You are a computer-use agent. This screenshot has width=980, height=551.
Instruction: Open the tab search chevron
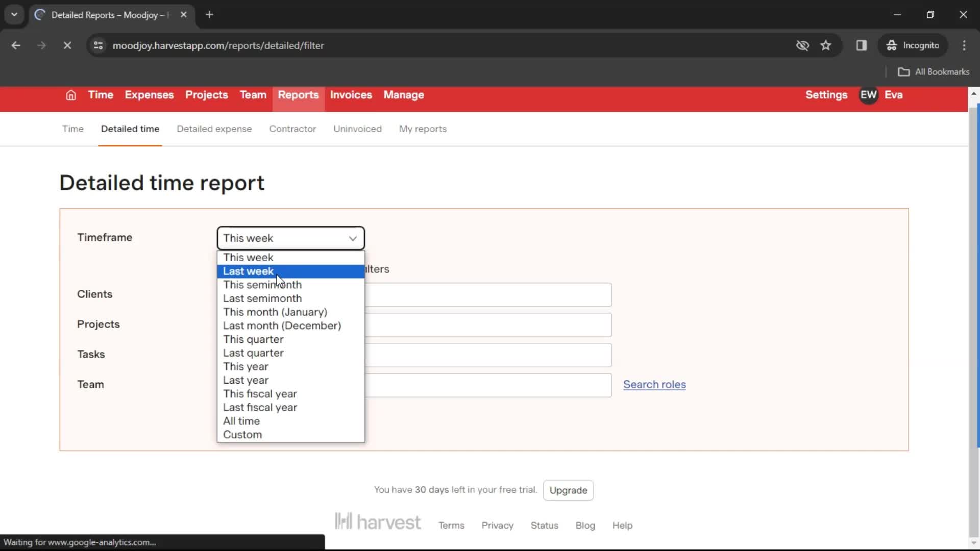tap(14, 15)
